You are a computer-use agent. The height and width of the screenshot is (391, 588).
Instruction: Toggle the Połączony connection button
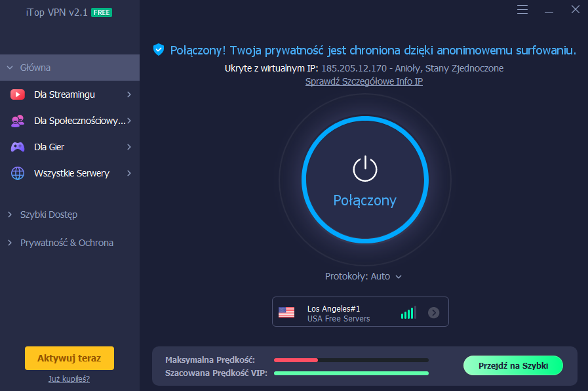click(365, 180)
